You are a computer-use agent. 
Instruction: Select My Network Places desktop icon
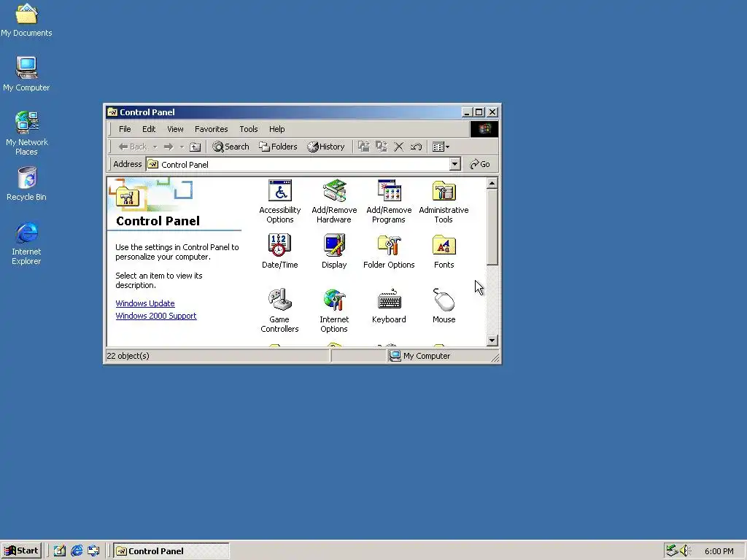tap(26, 133)
